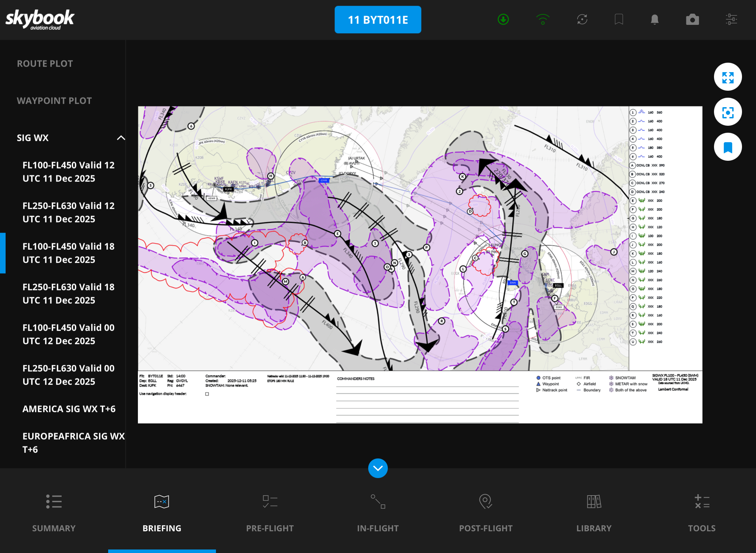Image resolution: width=756 pixels, height=553 pixels.
Task: Recenter chart with focus target button
Action: point(728,112)
